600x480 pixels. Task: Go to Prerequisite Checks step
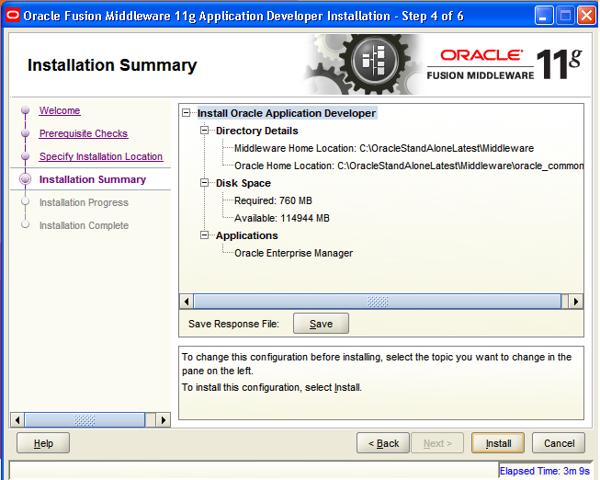[83, 134]
